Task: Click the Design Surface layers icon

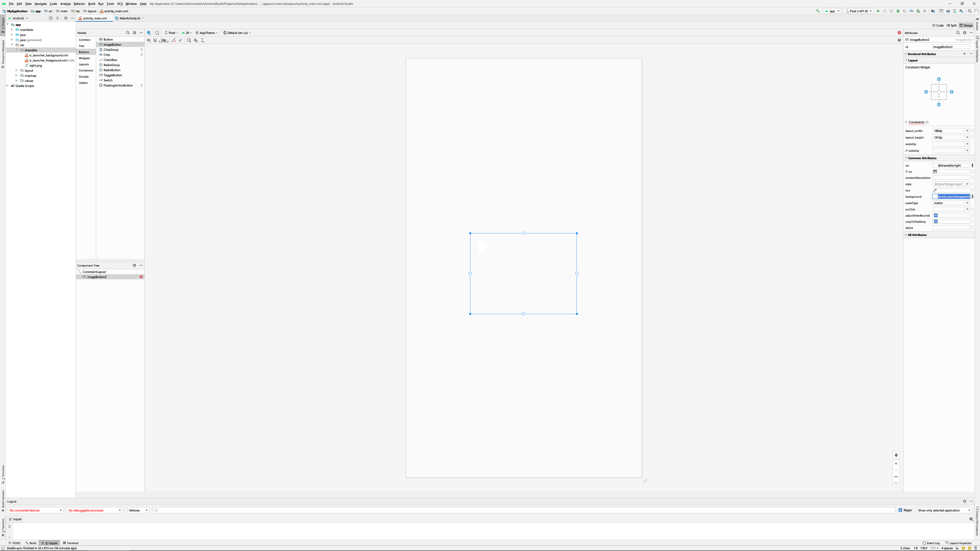Action: [x=149, y=33]
